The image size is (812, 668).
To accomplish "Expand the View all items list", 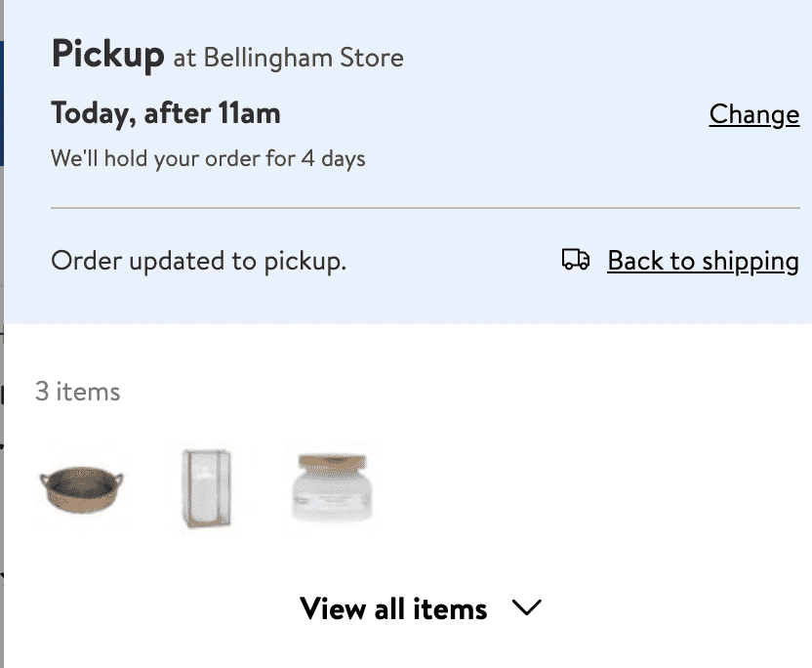I will coord(393,608).
